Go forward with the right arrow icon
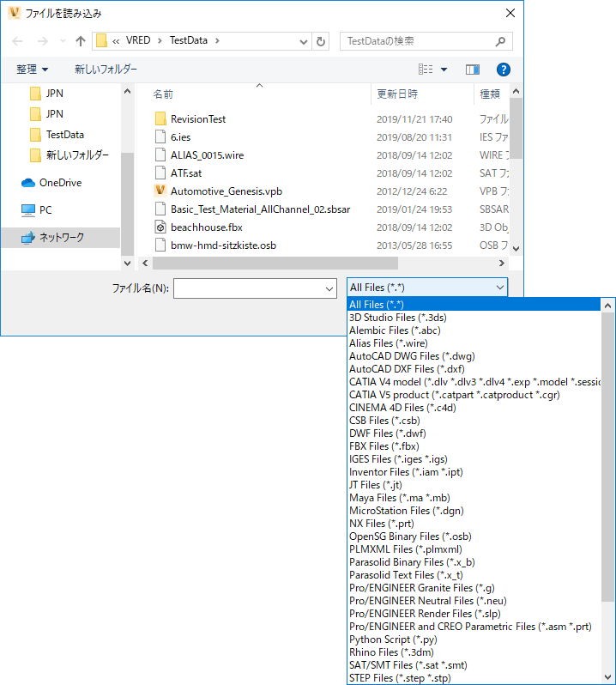The height and width of the screenshot is (685, 616). (43, 41)
